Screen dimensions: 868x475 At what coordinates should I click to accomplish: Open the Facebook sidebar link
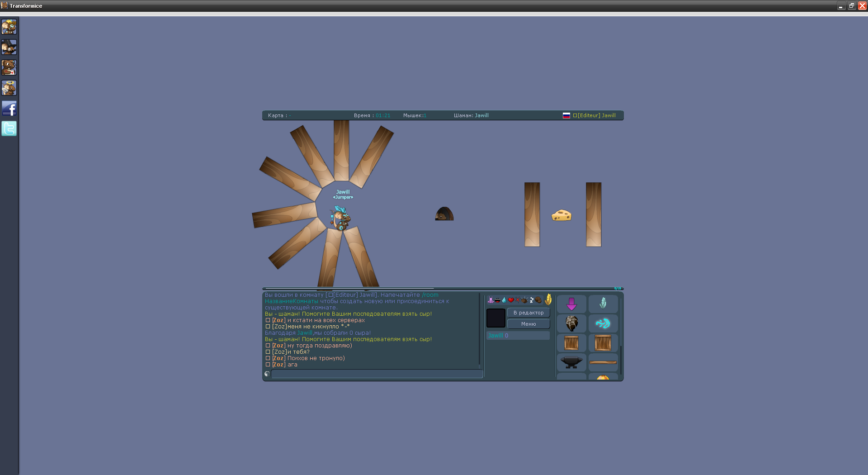point(9,108)
